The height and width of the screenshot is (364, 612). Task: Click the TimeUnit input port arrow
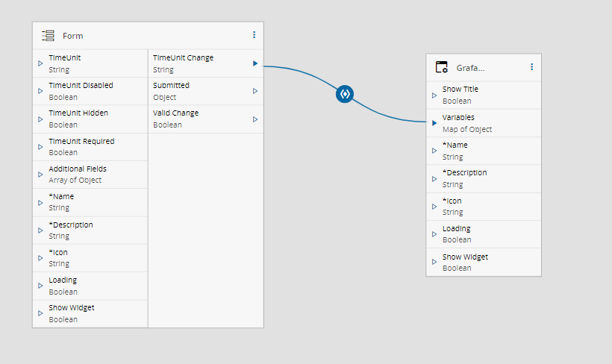pos(40,63)
